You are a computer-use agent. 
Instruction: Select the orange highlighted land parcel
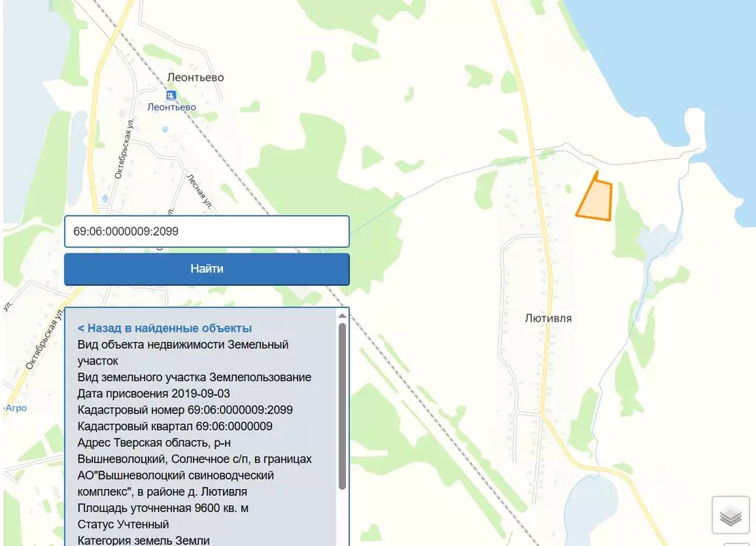596,201
